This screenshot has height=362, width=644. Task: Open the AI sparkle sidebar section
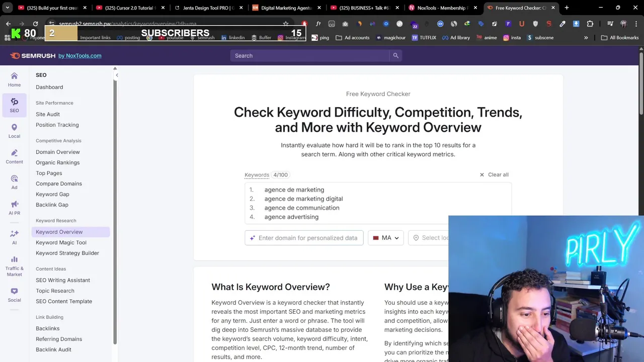[x=14, y=237]
